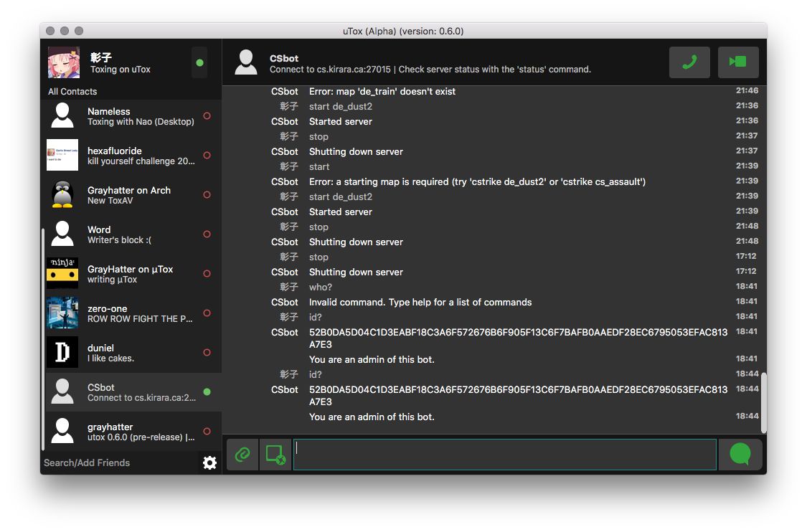The image size is (807, 532).
Task: Toggle your online status indicator dot
Action: tap(199, 63)
